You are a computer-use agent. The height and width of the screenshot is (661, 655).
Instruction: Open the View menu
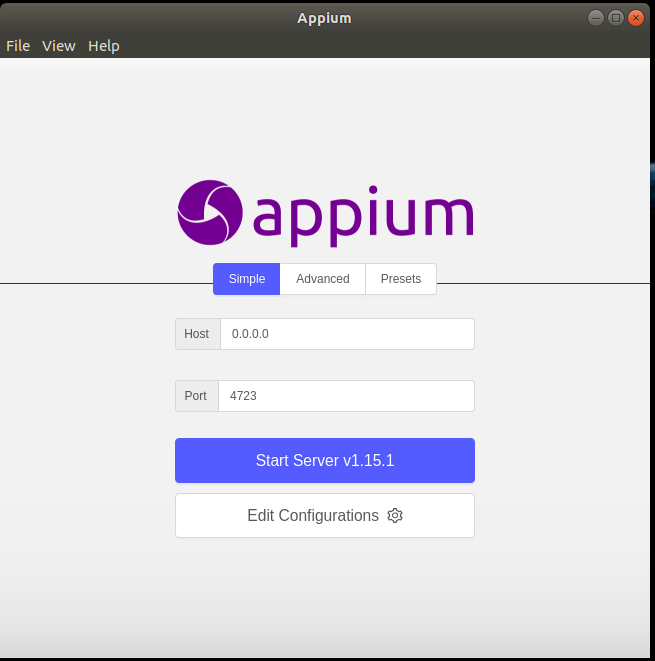tap(59, 46)
